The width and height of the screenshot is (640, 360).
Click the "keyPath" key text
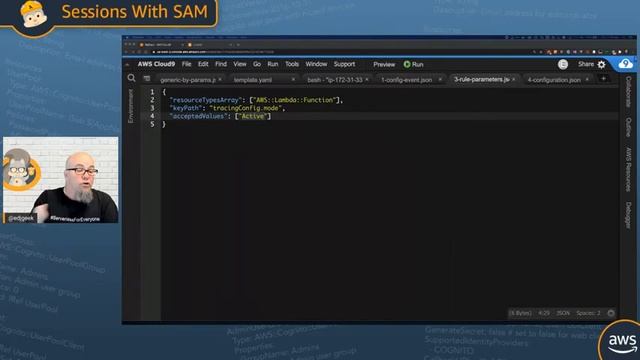[x=186, y=108]
